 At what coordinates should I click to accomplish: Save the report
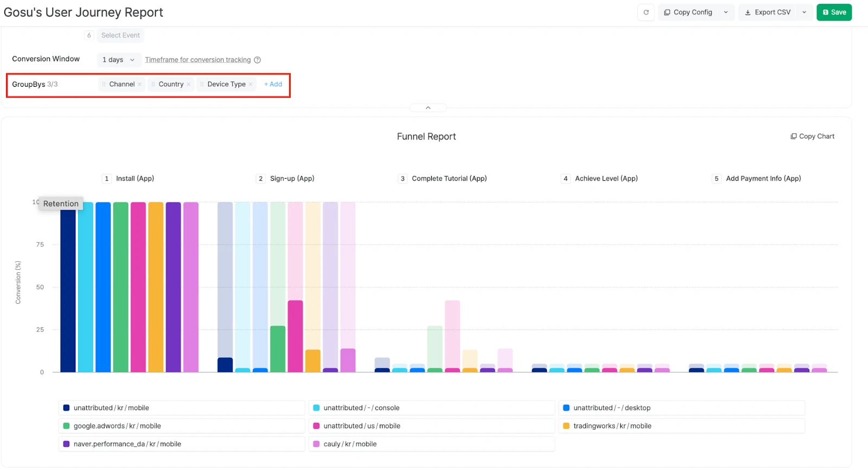834,12
